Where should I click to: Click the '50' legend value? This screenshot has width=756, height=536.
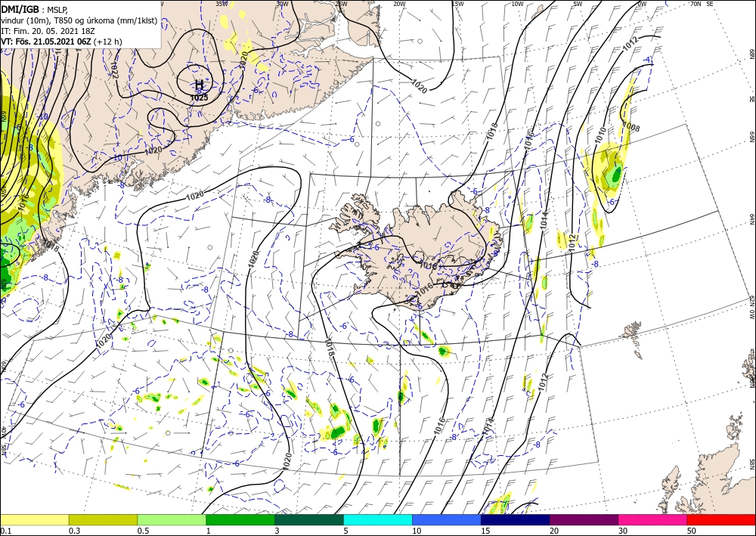tap(692, 531)
